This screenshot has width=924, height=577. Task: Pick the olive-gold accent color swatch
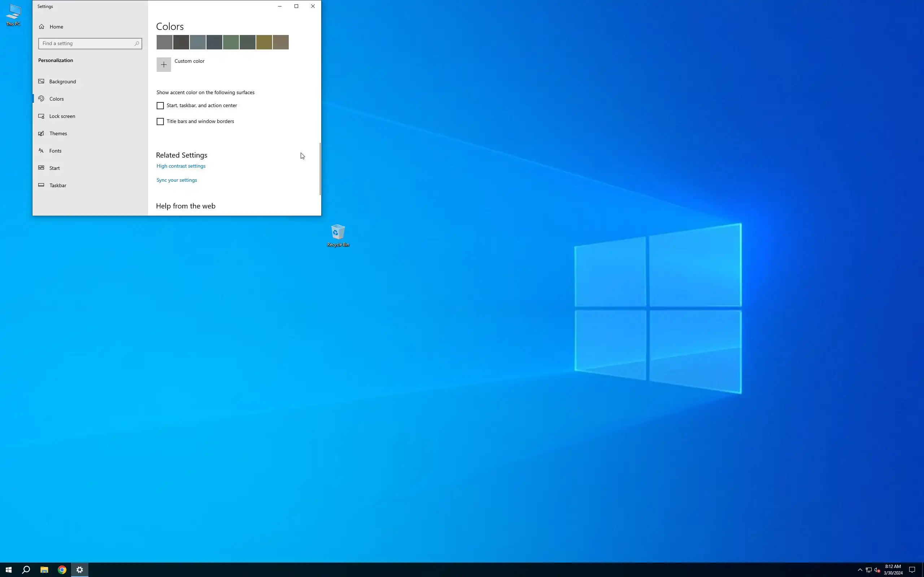(x=264, y=42)
